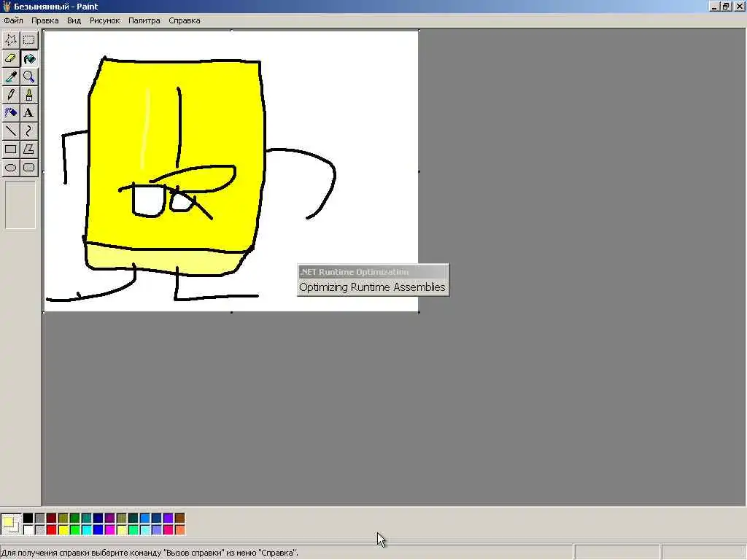The height and width of the screenshot is (560, 747).
Task: Click the status bar help message
Action: (x=150, y=553)
